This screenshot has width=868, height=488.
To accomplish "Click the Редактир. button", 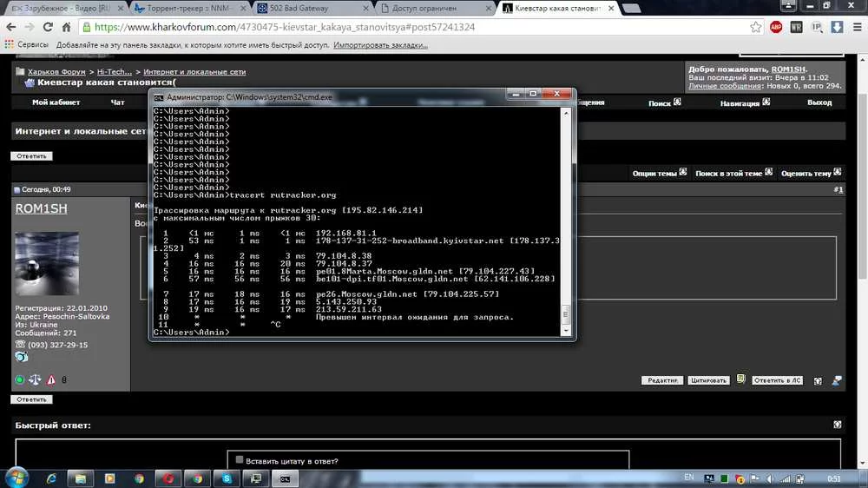I will pyautogui.click(x=662, y=380).
